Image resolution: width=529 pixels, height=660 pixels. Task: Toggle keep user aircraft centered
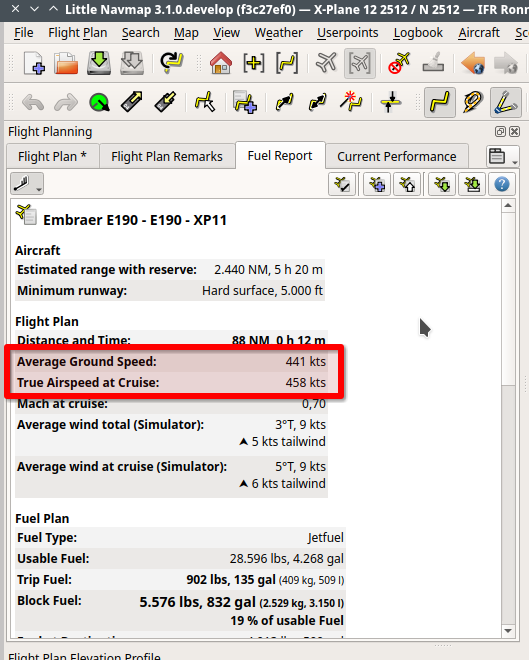pos(360,63)
